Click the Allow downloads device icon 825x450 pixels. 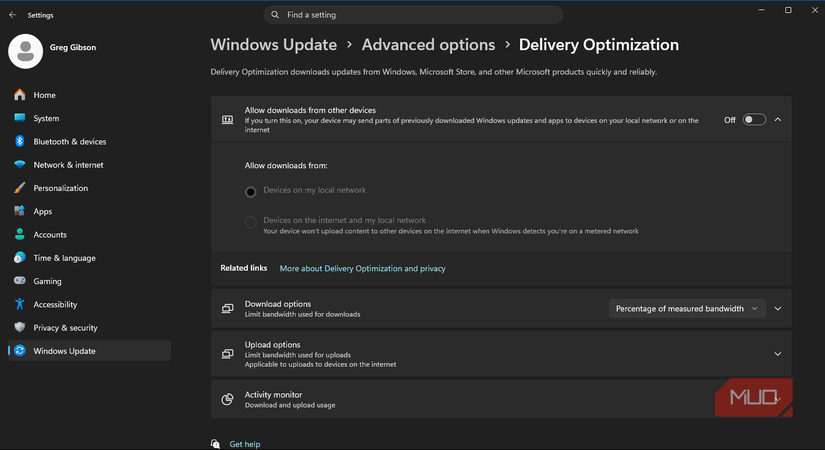click(x=227, y=119)
